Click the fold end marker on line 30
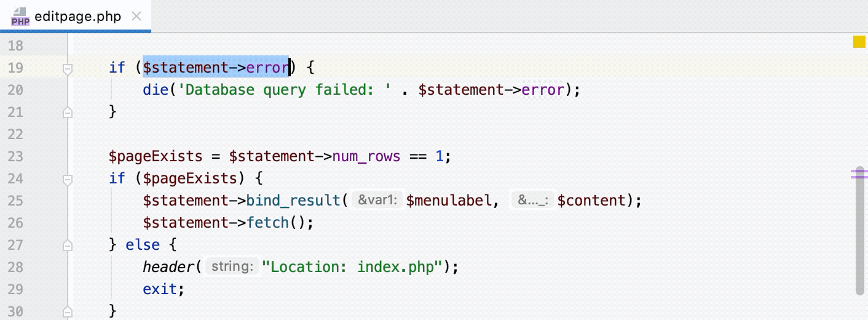Image resolution: width=868 pixels, height=320 pixels. 68,310
